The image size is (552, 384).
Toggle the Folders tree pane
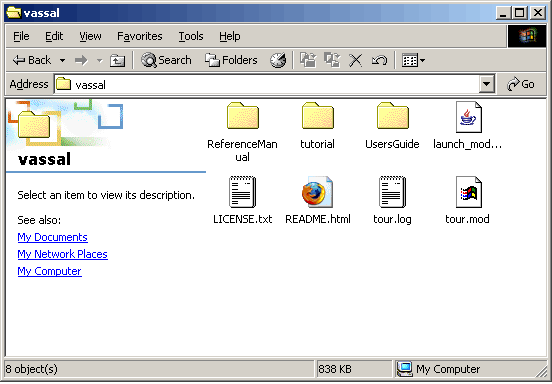click(231, 60)
